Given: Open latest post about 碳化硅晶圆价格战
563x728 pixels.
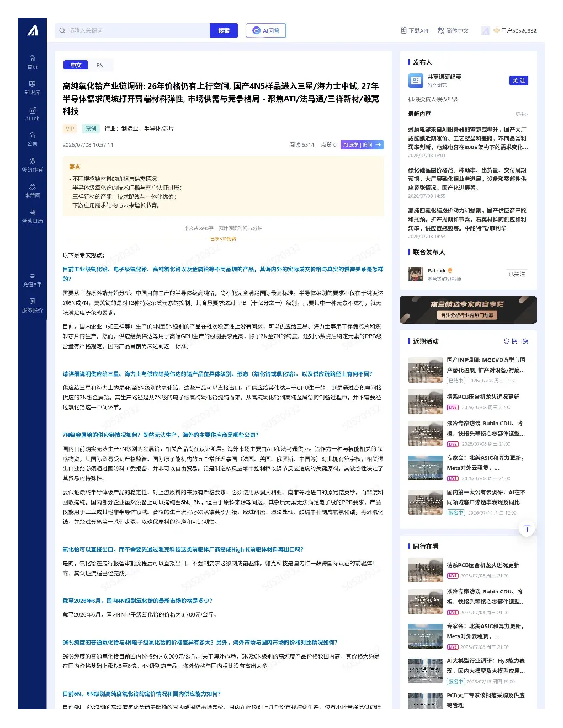Looking at the screenshot, I should (468, 179).
